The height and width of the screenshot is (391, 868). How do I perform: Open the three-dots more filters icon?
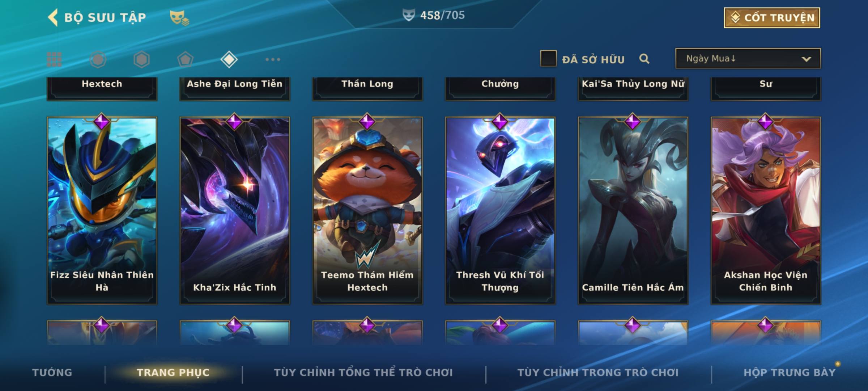pos(273,59)
